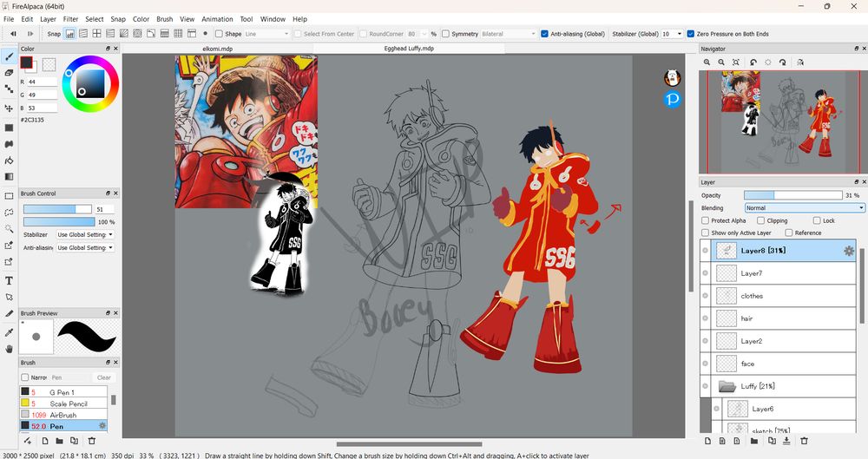The width and height of the screenshot is (868, 459).
Task: Click the Undo arrow in toolbar
Action: pos(13,34)
